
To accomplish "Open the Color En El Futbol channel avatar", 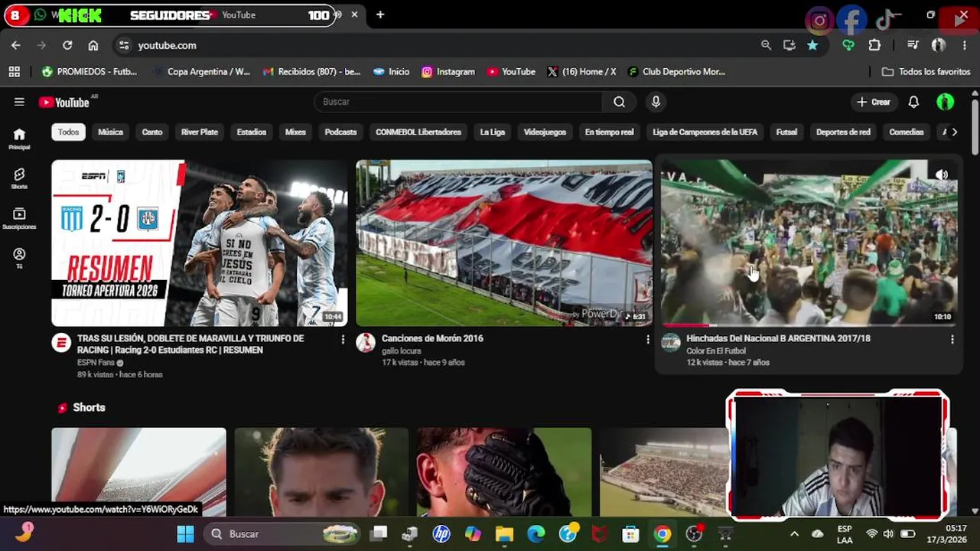I will coord(671,343).
